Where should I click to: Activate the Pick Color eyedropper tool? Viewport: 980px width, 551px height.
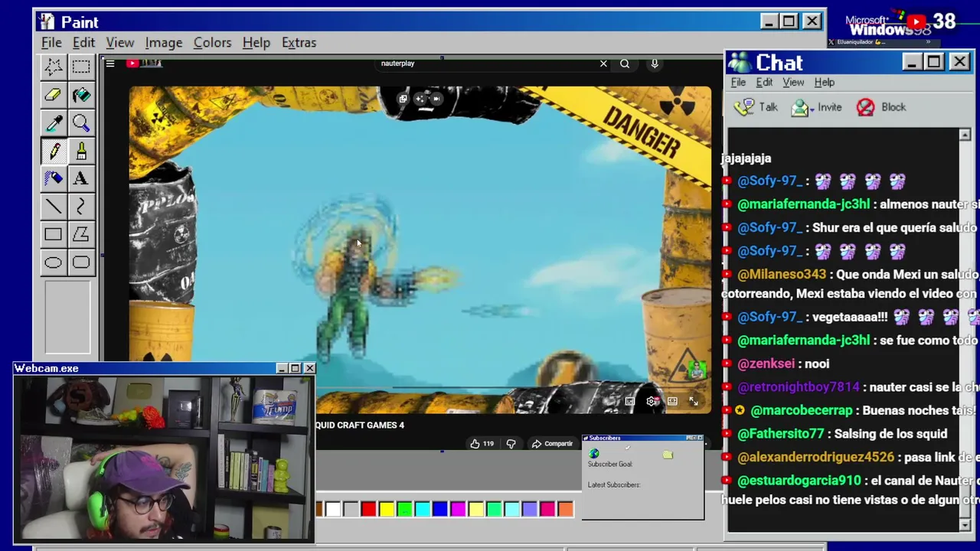53,122
